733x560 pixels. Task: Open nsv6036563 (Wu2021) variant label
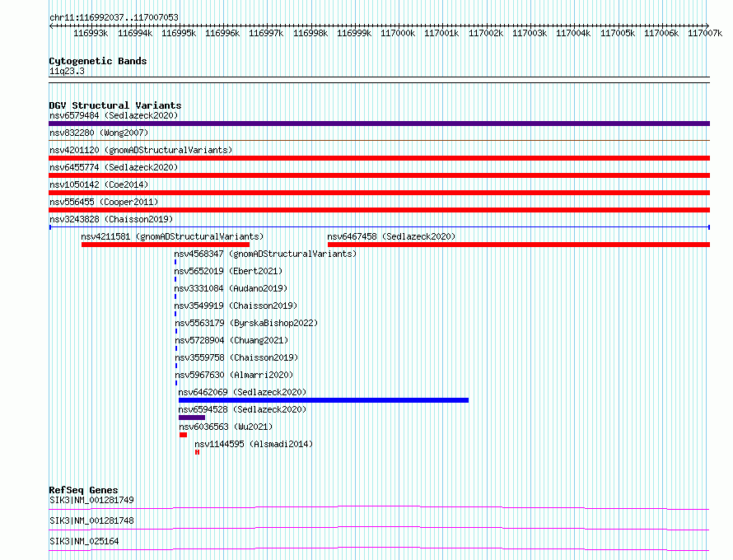[226, 427]
